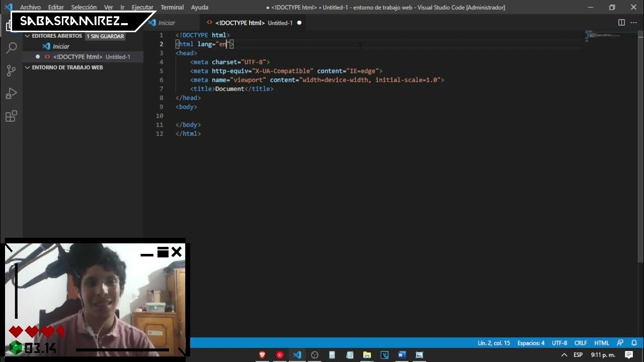Select the Untitled-1 editor tab
The image size is (644, 362).
[x=252, y=23]
